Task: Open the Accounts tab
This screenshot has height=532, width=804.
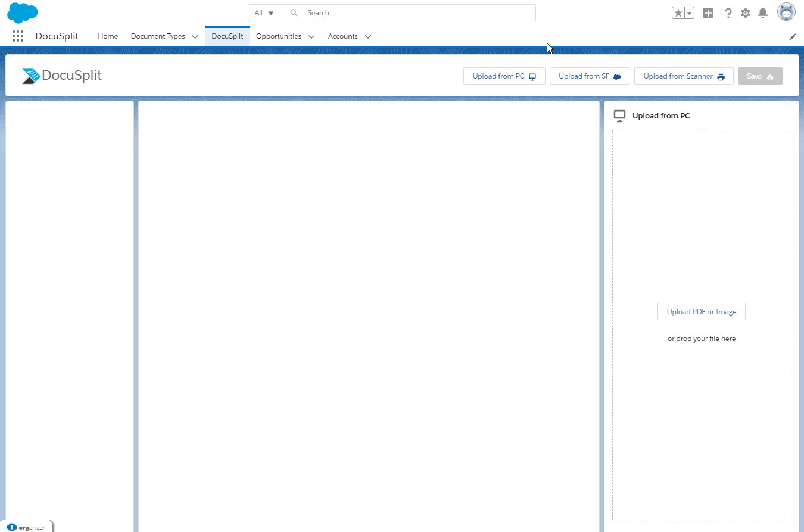Action: (x=343, y=36)
